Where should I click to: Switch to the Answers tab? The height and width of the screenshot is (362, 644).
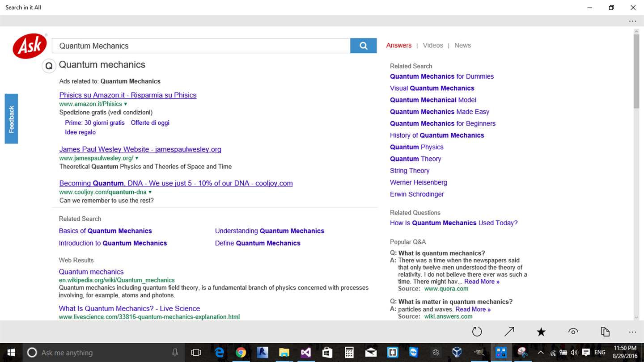[x=399, y=46]
